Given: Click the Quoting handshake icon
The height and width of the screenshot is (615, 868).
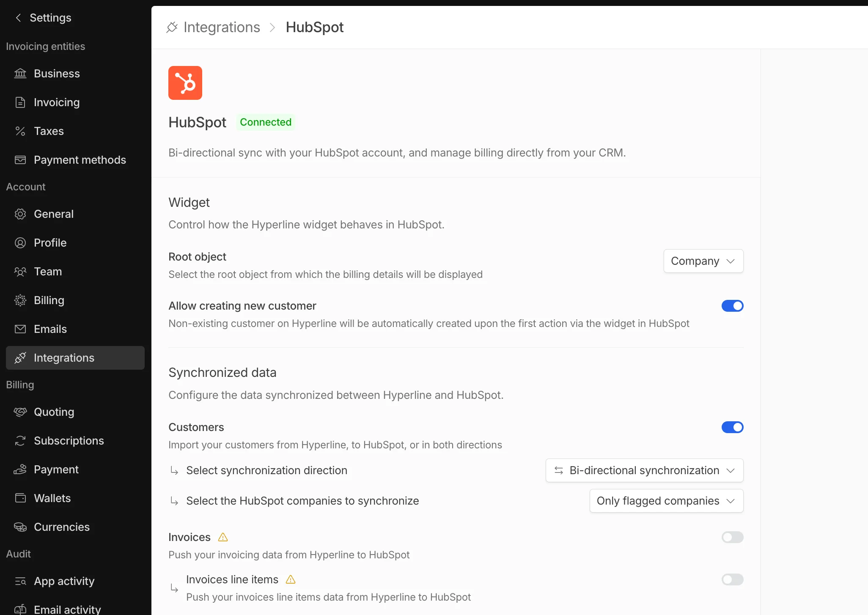Looking at the screenshot, I should pyautogui.click(x=20, y=412).
